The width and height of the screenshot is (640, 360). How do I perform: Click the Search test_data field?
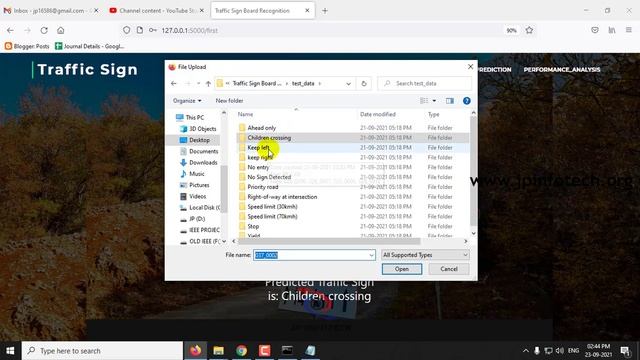click(424, 83)
